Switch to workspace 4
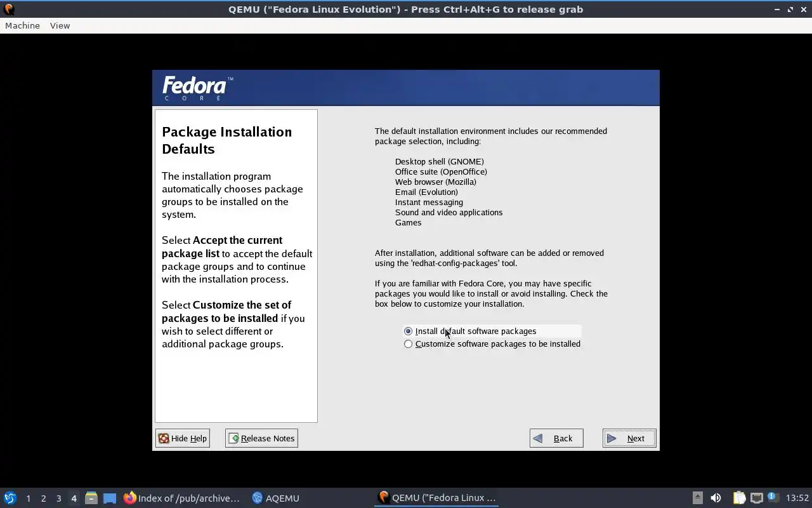The width and height of the screenshot is (812, 508). pyautogui.click(x=74, y=498)
